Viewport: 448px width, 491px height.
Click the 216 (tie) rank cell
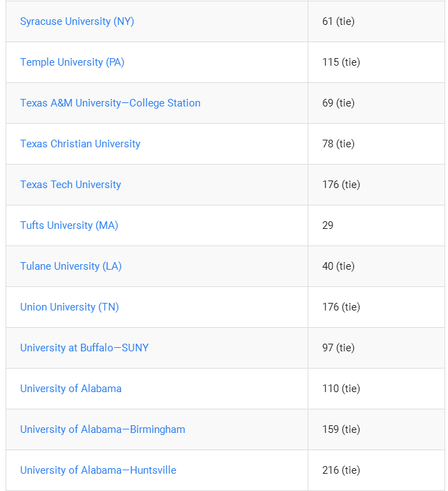tap(376, 470)
